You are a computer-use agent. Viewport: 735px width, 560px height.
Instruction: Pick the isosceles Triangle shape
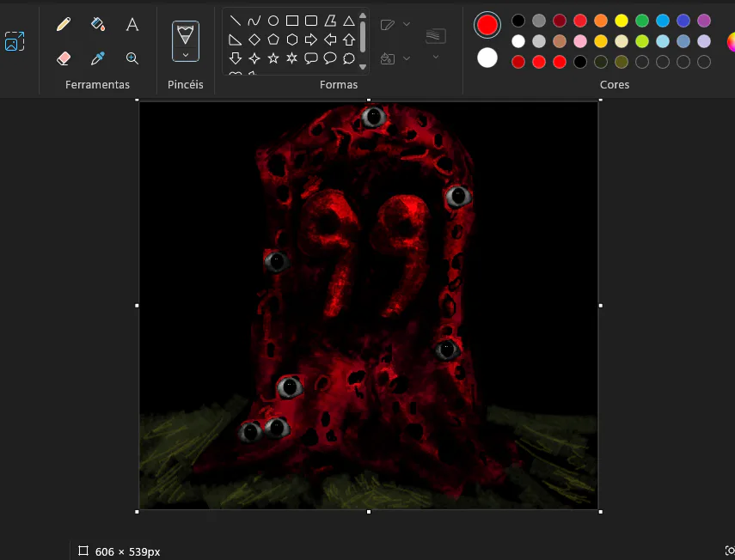click(349, 21)
